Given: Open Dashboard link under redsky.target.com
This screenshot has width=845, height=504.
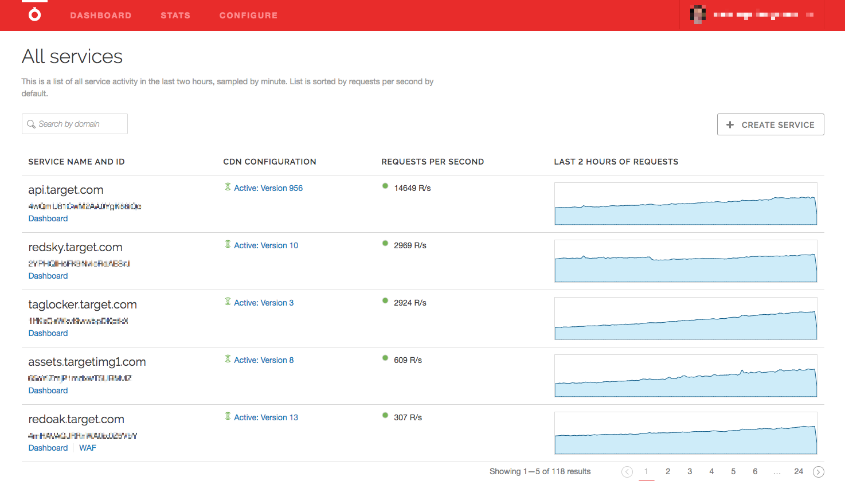Looking at the screenshot, I should point(48,276).
